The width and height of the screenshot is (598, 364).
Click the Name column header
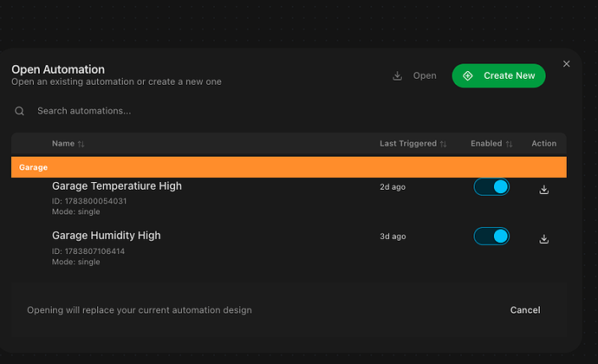[63, 144]
